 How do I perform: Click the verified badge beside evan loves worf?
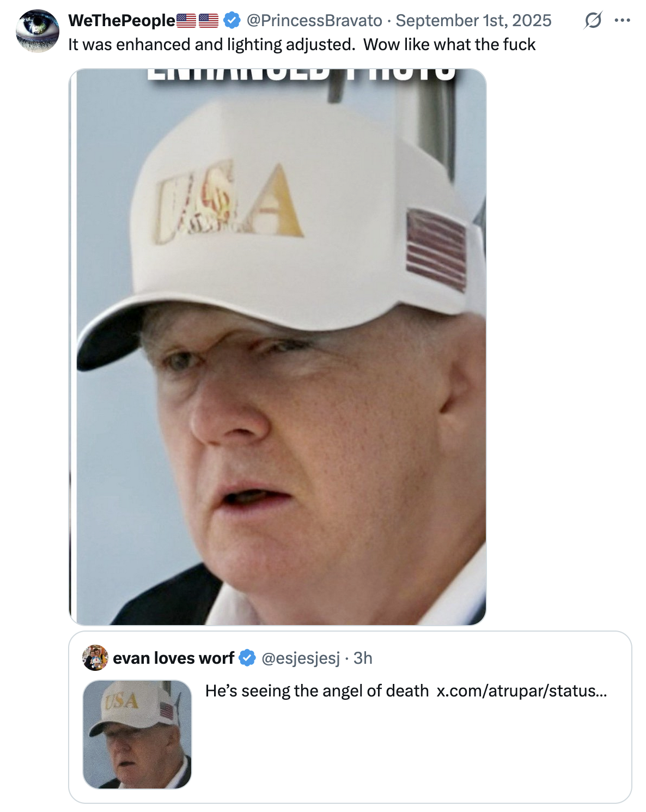pyautogui.click(x=247, y=658)
